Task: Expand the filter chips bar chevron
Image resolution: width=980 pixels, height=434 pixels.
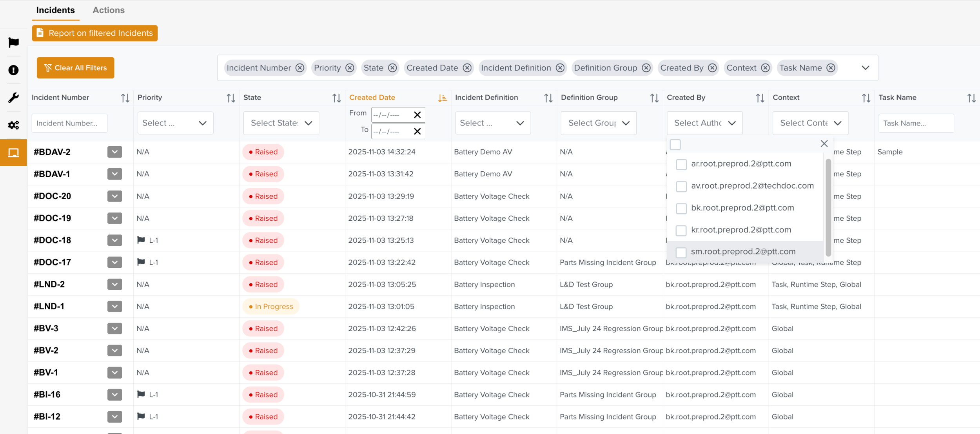Action: tap(866, 68)
